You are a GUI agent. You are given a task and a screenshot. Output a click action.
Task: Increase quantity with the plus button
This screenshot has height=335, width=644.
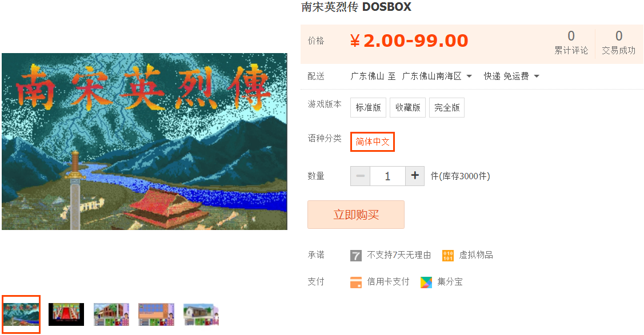pyautogui.click(x=415, y=176)
